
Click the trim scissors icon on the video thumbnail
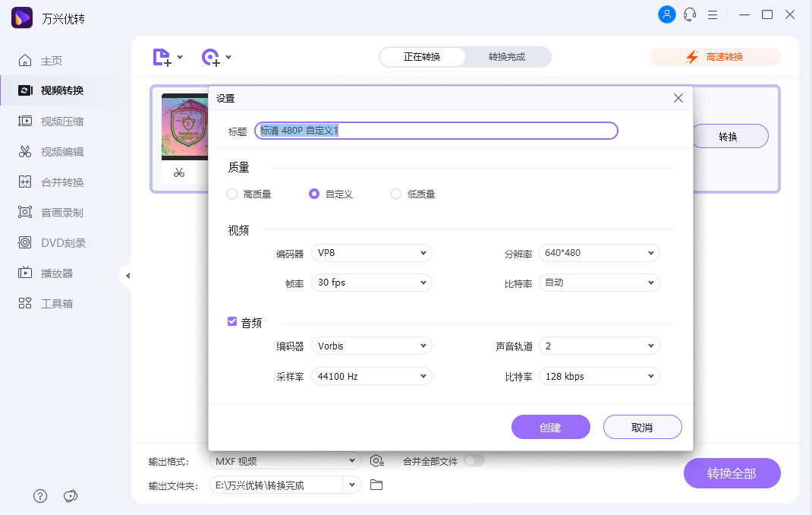coord(179,172)
